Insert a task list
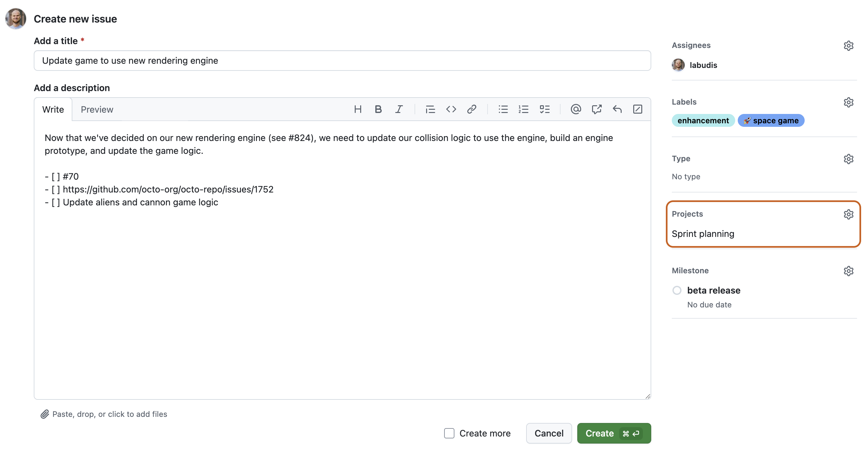Viewport: 868px width, 450px height. (544, 109)
